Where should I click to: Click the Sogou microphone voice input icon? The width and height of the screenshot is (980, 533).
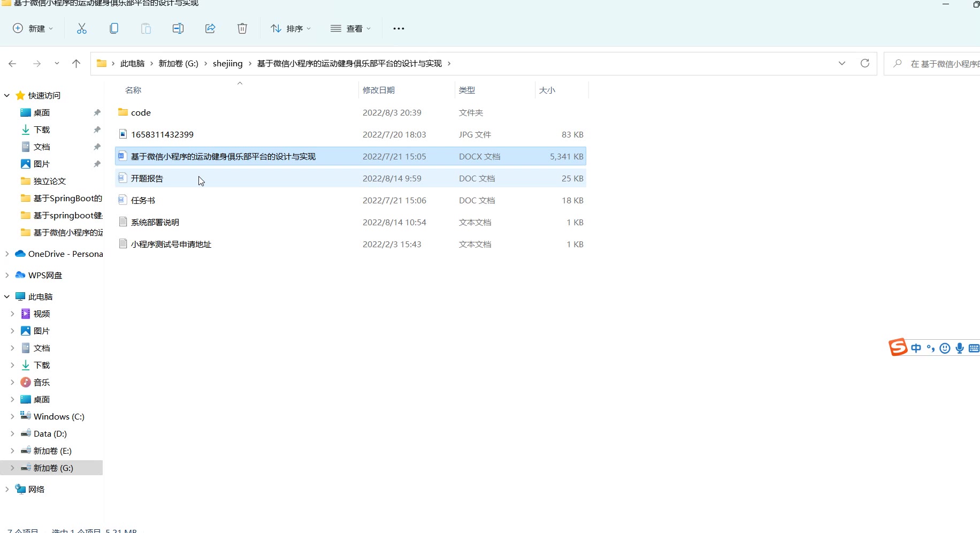click(x=960, y=348)
